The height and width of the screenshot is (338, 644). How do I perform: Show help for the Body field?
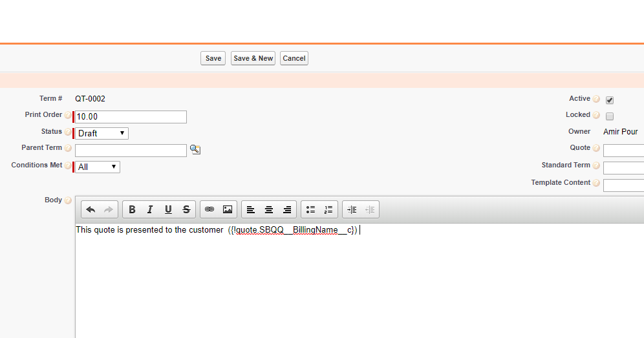pos(68,200)
